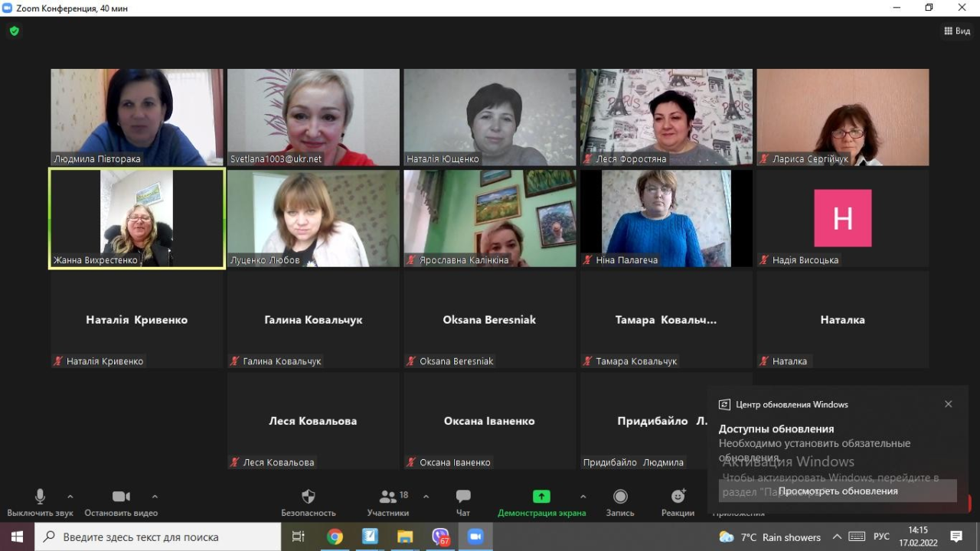Image resolution: width=980 pixels, height=551 pixels.
Task: Open Viber from taskbar
Action: (x=440, y=536)
